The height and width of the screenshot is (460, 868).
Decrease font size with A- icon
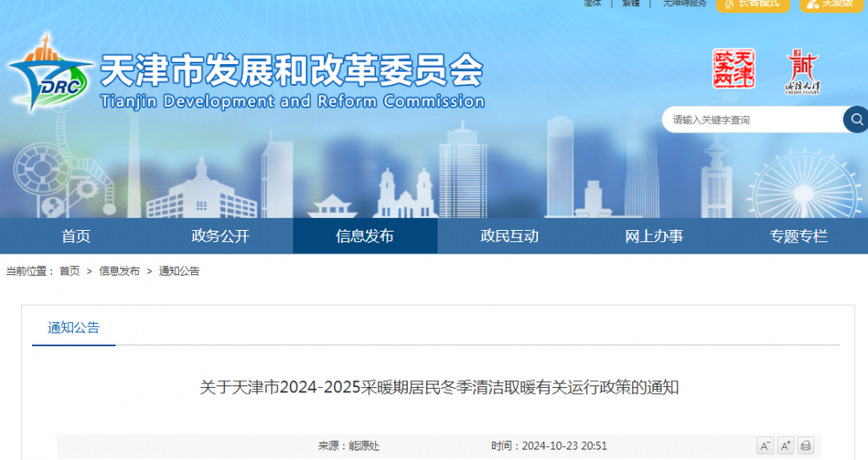(765, 446)
